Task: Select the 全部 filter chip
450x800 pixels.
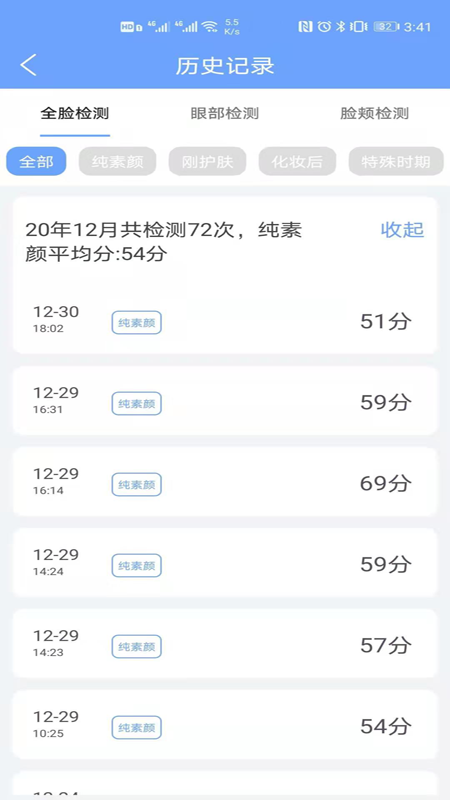Action: (x=36, y=161)
